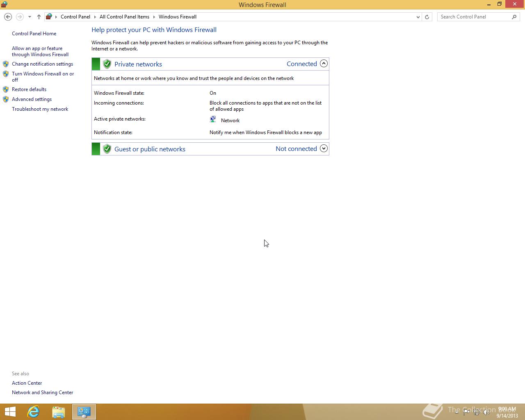The width and height of the screenshot is (525, 420).
Task: Click shield icon beside Restore defaults
Action: click(6, 89)
